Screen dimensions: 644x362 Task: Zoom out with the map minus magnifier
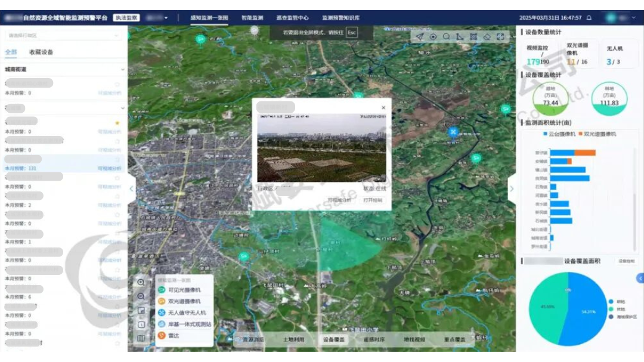click(x=141, y=296)
